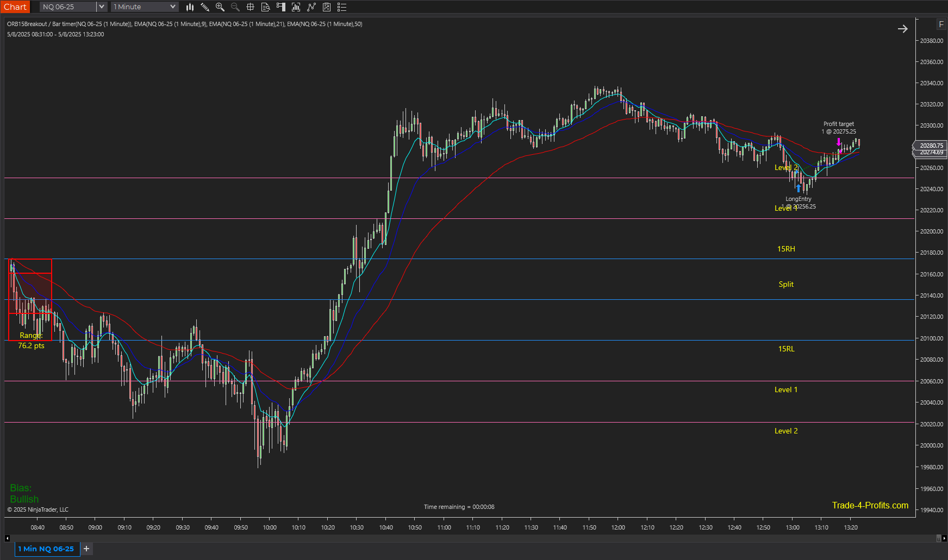Add a new chart tab with plus button
This screenshot has height=560, width=948.
pos(86,549)
